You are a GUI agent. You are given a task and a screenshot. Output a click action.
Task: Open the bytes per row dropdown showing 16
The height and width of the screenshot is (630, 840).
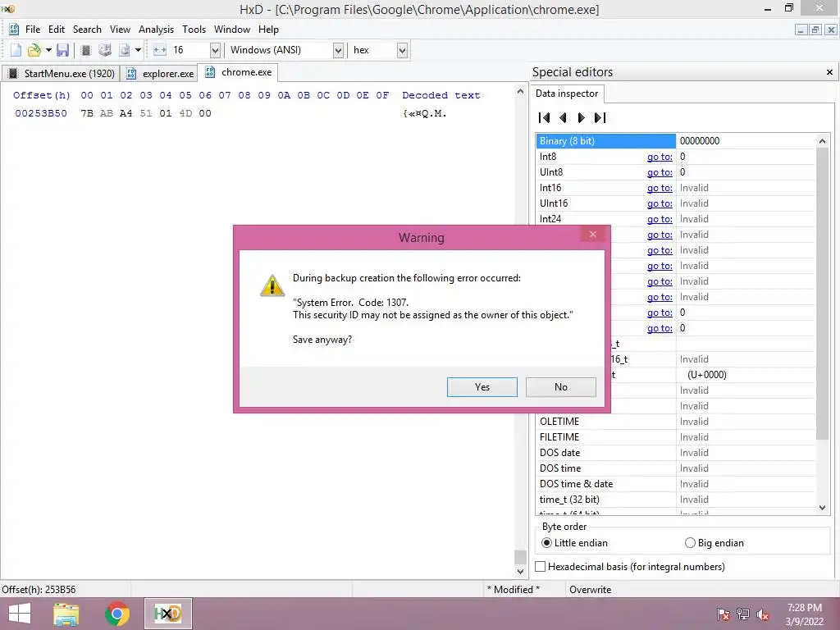coord(215,50)
